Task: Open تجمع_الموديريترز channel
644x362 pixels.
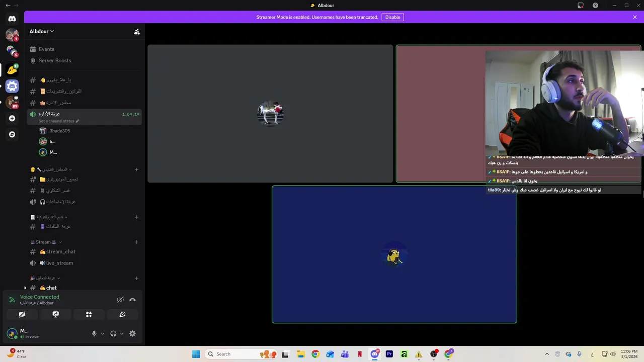Action: (84, 179)
